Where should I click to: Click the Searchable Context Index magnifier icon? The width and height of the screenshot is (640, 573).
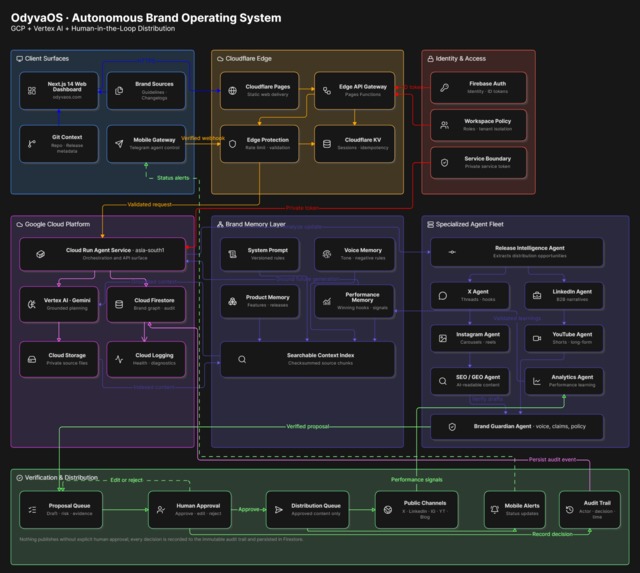pos(242,359)
